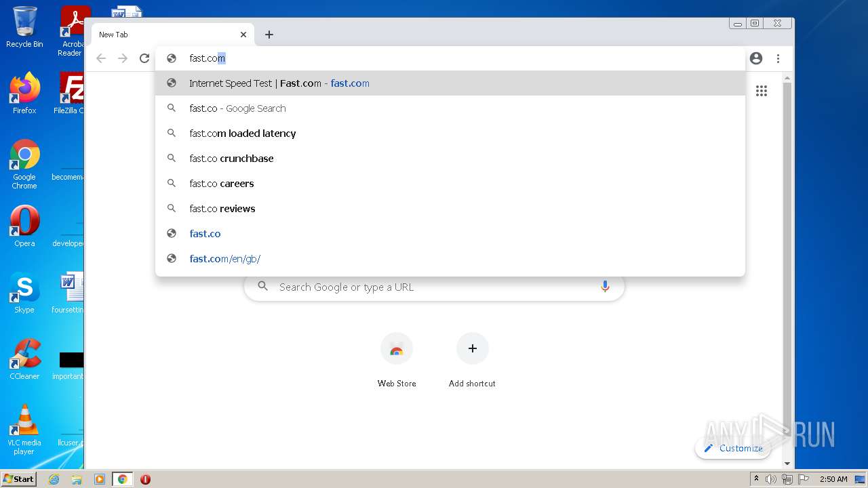Select the Firefox desktop icon
The image size is (868, 488).
point(24,93)
